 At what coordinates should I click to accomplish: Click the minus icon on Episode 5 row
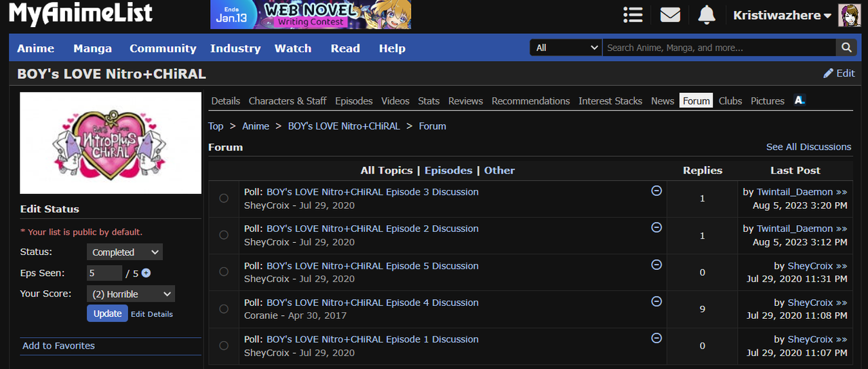pyautogui.click(x=656, y=265)
